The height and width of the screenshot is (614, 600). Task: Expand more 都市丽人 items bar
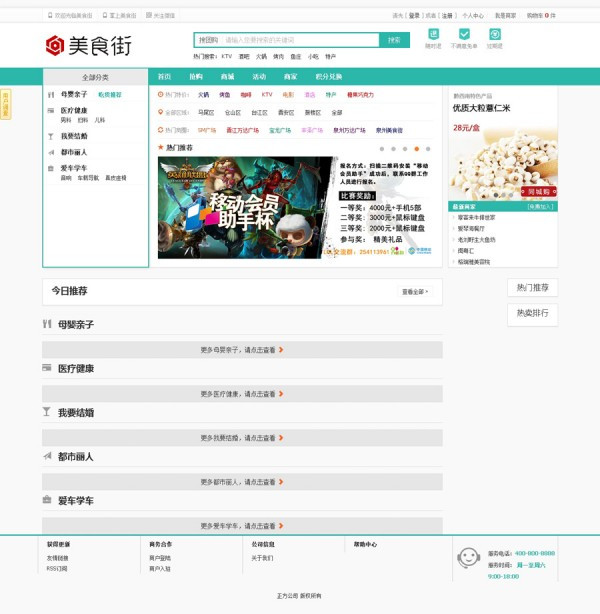[x=242, y=482]
